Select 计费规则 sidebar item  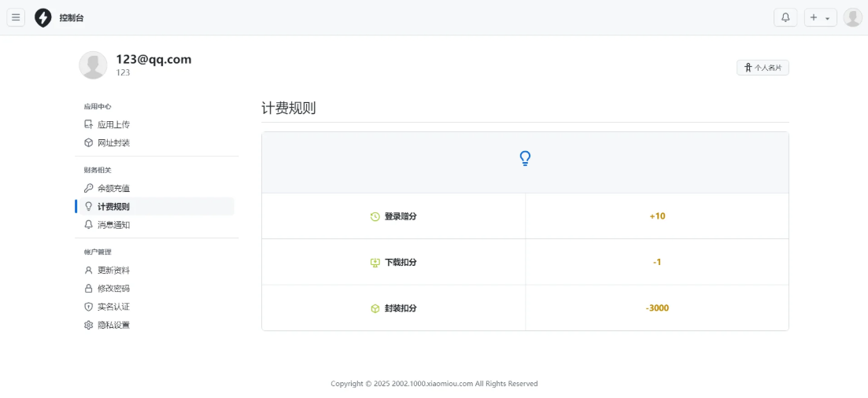113,206
